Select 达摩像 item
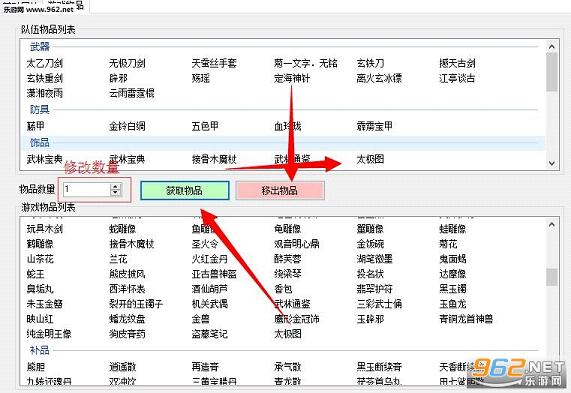Viewport: 571px width, 393px height. 453,274
